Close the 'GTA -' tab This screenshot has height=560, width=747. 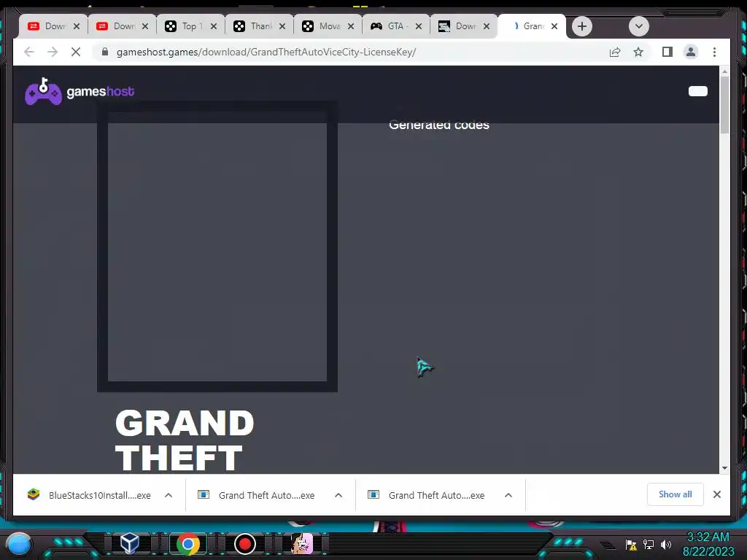[419, 26]
